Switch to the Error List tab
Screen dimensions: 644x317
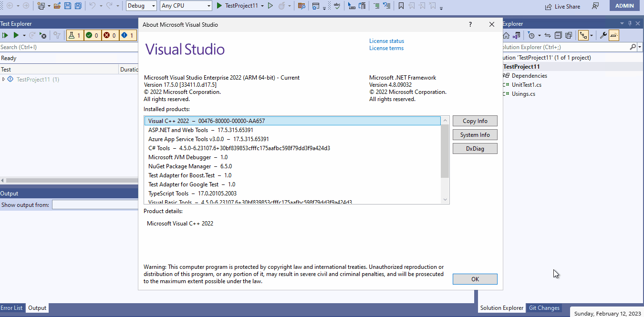point(12,307)
